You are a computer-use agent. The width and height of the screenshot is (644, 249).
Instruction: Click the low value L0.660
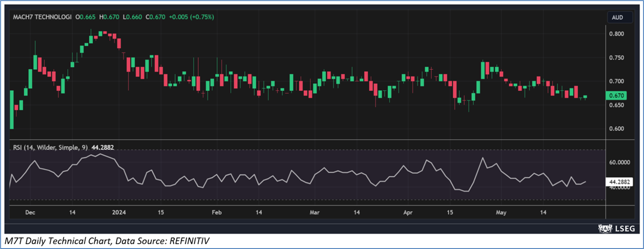(133, 17)
